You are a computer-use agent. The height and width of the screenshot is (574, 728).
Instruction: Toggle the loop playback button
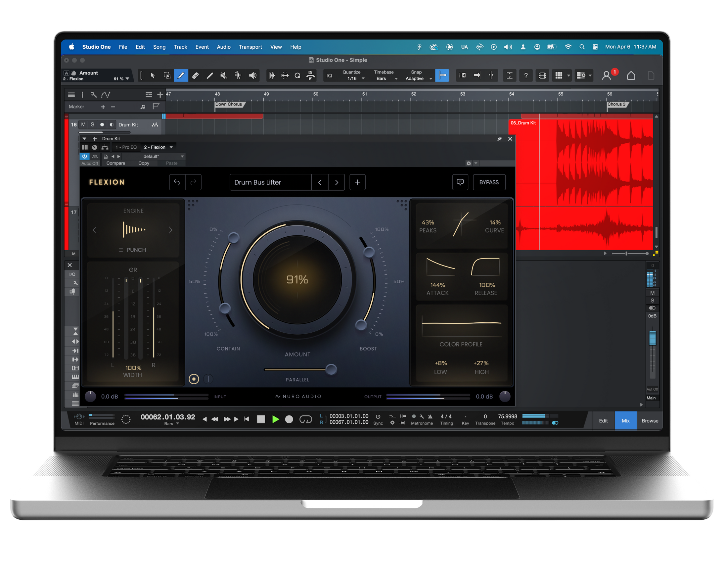[x=305, y=419]
